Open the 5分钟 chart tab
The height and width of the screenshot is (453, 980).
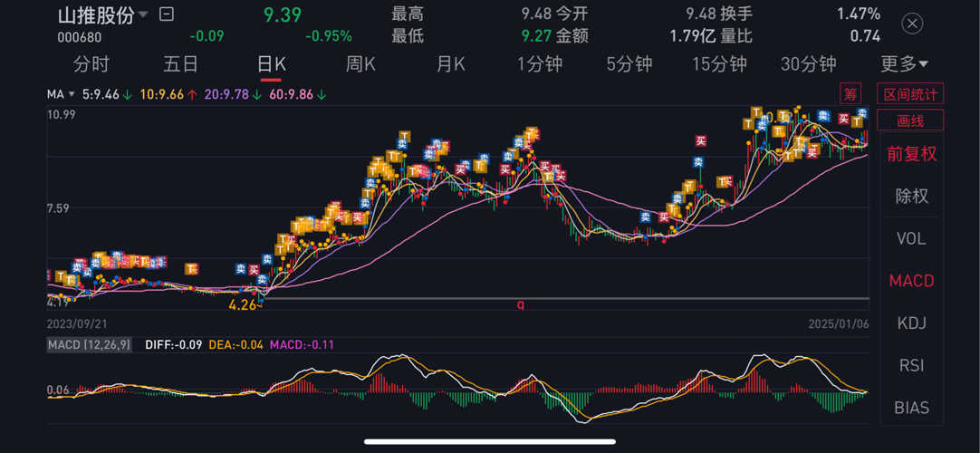coord(629,63)
